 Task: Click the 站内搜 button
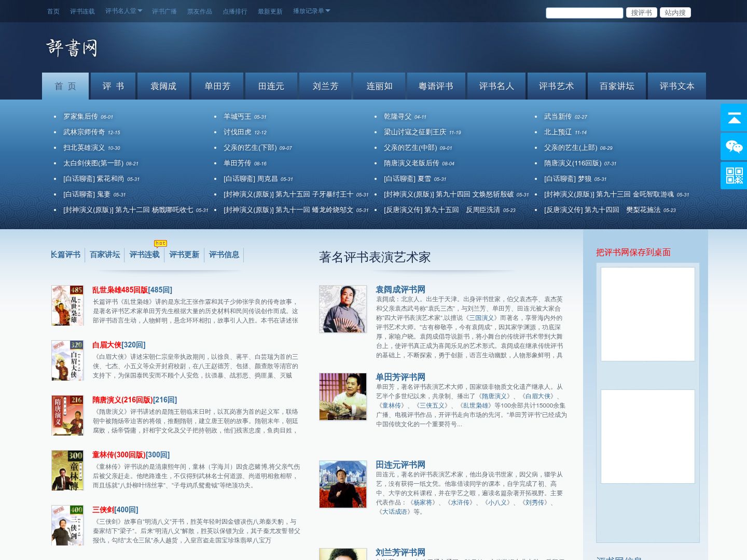(x=675, y=12)
